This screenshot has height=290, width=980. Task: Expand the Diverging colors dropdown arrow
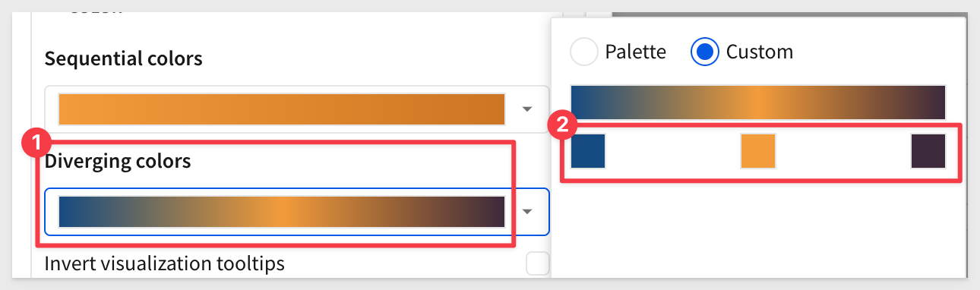coord(526,211)
